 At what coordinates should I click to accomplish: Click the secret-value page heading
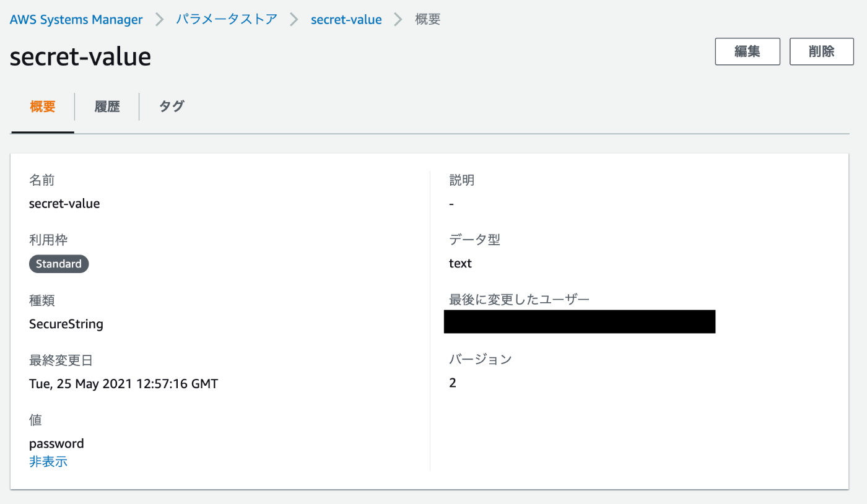(81, 56)
